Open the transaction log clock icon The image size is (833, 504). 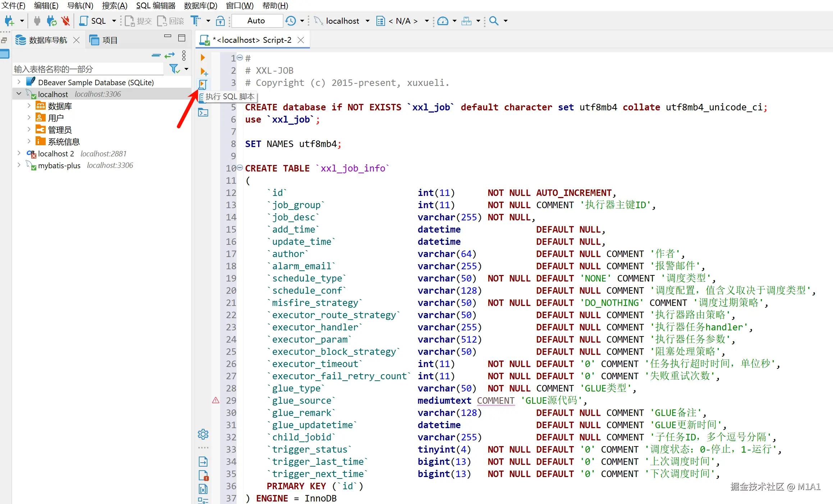(x=290, y=21)
